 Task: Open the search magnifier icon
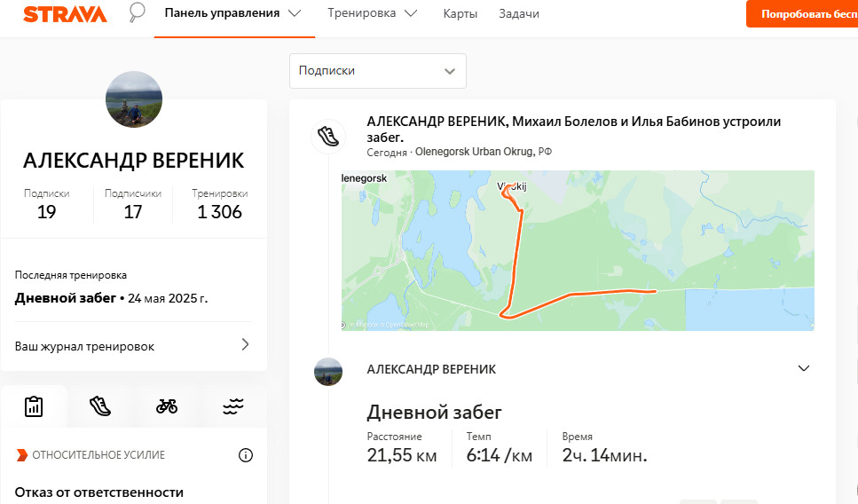pos(137,12)
